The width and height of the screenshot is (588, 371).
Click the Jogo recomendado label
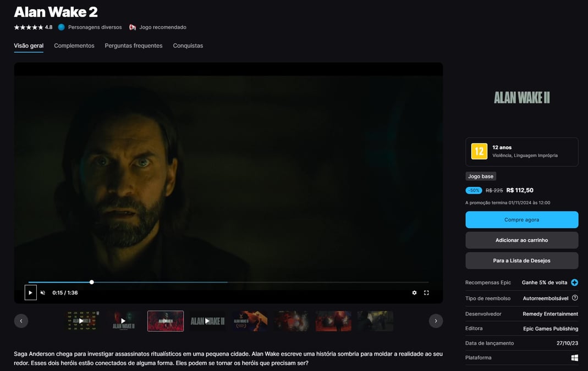point(163,27)
